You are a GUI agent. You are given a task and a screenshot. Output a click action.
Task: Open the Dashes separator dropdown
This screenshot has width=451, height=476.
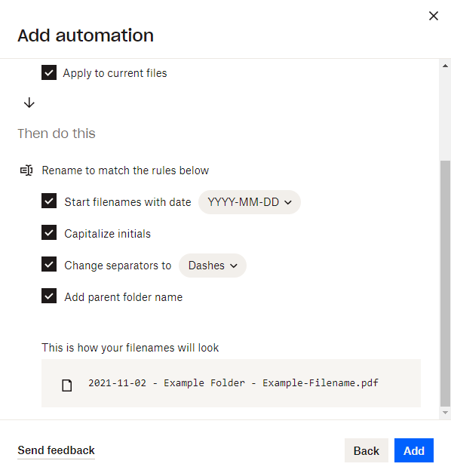point(213,266)
